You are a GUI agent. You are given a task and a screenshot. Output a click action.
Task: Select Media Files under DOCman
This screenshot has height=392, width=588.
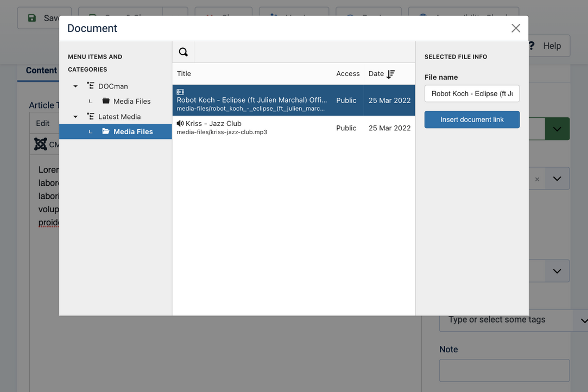click(x=131, y=102)
